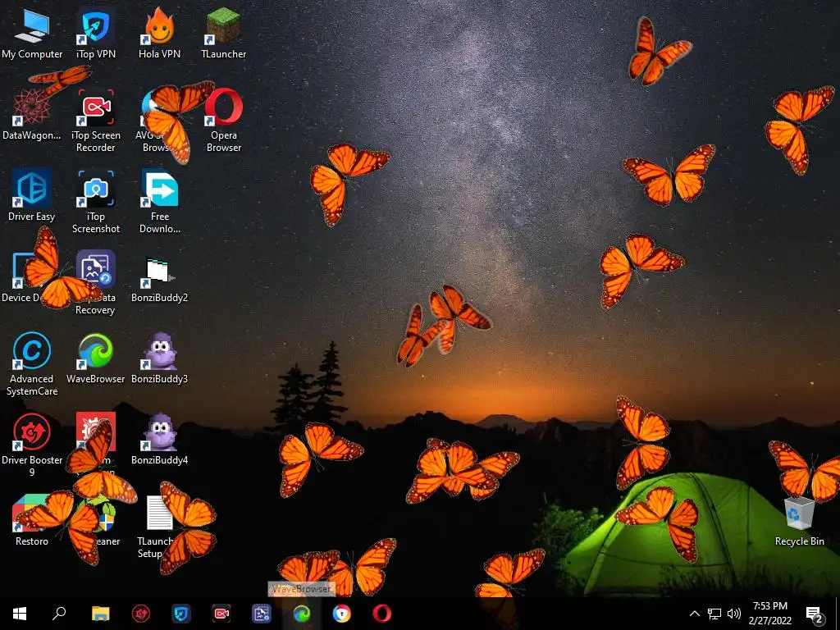The width and height of the screenshot is (840, 630).
Task: Open AVG Secure Browser from taskbar
Action: pyautogui.click(x=342, y=614)
